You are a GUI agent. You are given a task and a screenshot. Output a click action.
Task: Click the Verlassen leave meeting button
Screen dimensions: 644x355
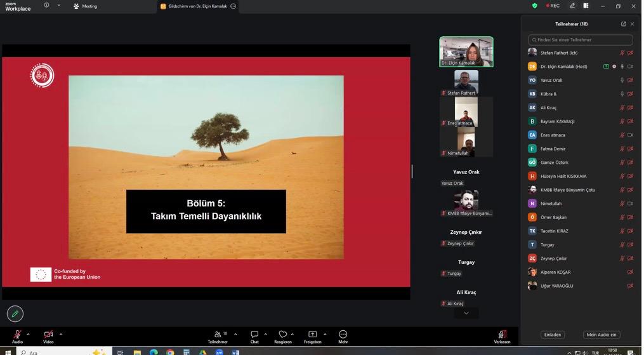(502, 335)
